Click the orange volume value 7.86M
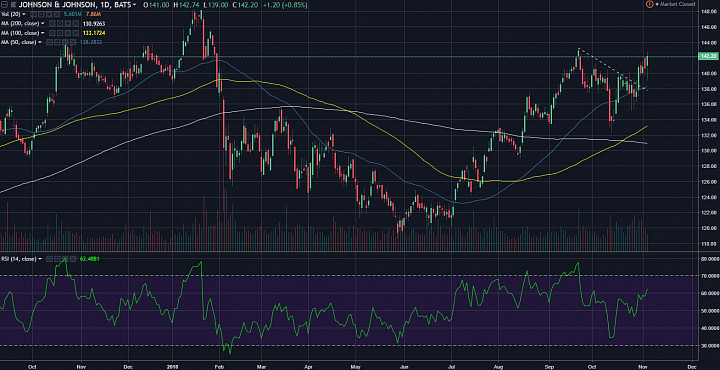720x370 pixels. click(x=93, y=14)
